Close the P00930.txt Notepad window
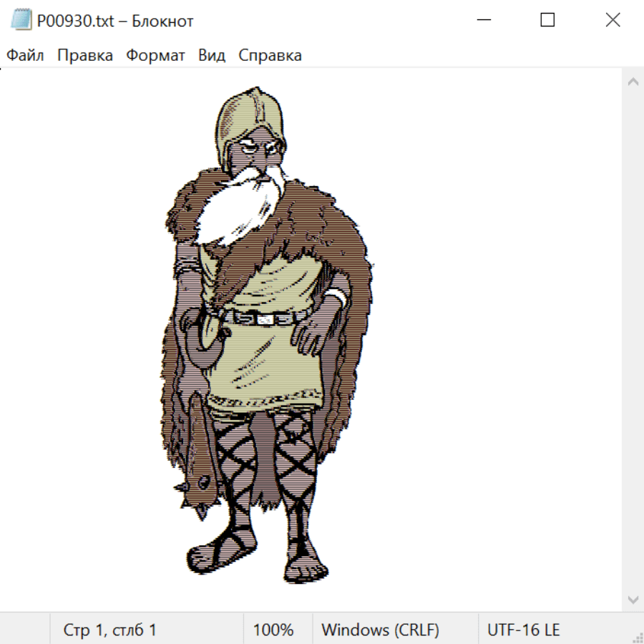The image size is (644, 644). coord(613,21)
